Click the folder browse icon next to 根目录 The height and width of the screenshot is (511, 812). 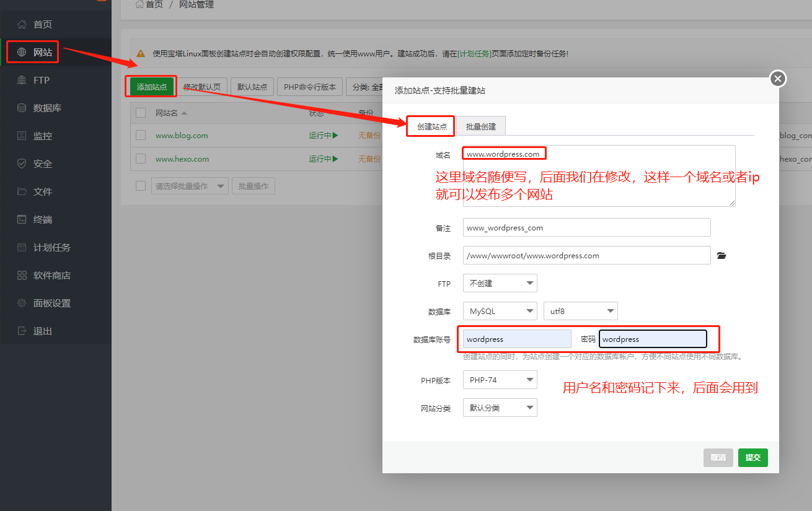click(x=722, y=255)
